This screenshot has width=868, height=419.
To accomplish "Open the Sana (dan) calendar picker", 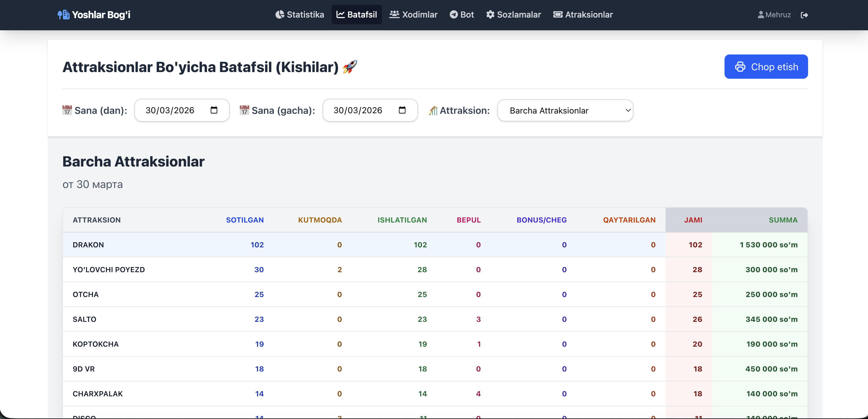I will 214,110.
